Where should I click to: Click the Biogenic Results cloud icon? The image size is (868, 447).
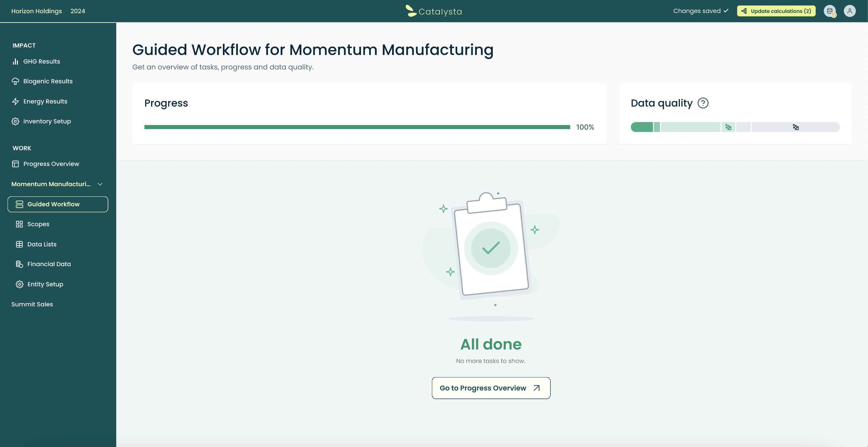(15, 81)
